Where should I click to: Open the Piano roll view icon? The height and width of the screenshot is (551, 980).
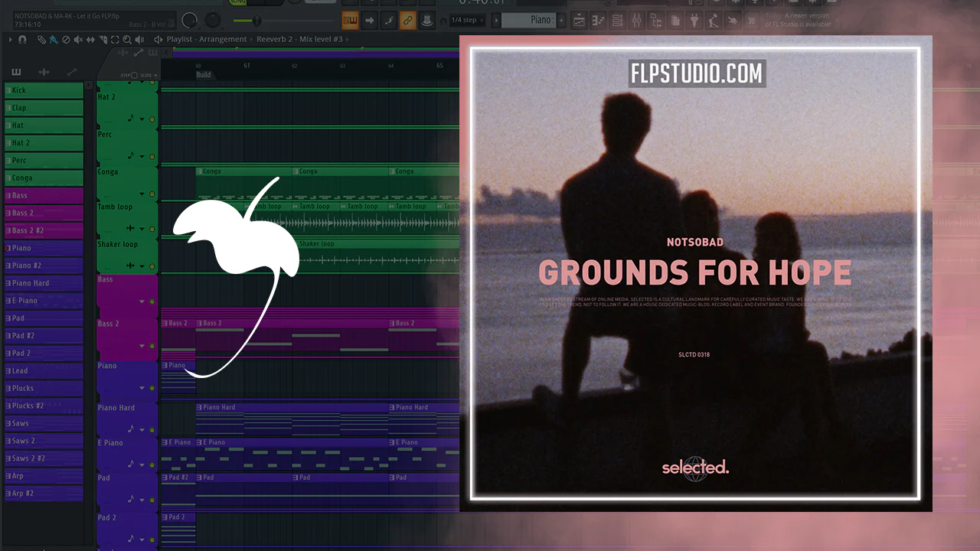click(598, 20)
